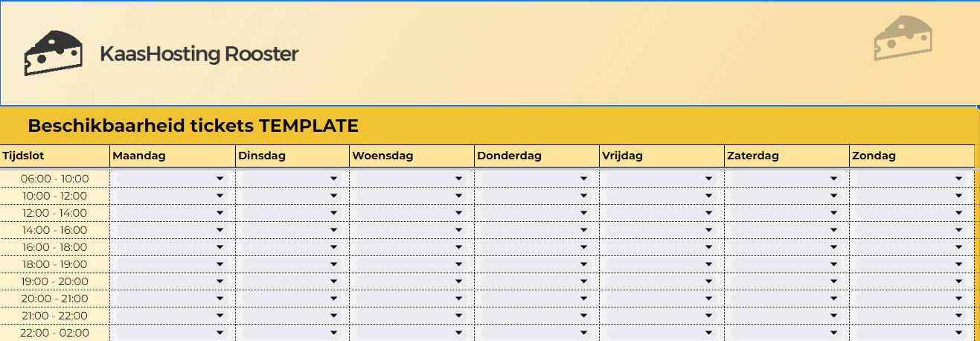Click the faded cheese icon at right

click(x=903, y=38)
